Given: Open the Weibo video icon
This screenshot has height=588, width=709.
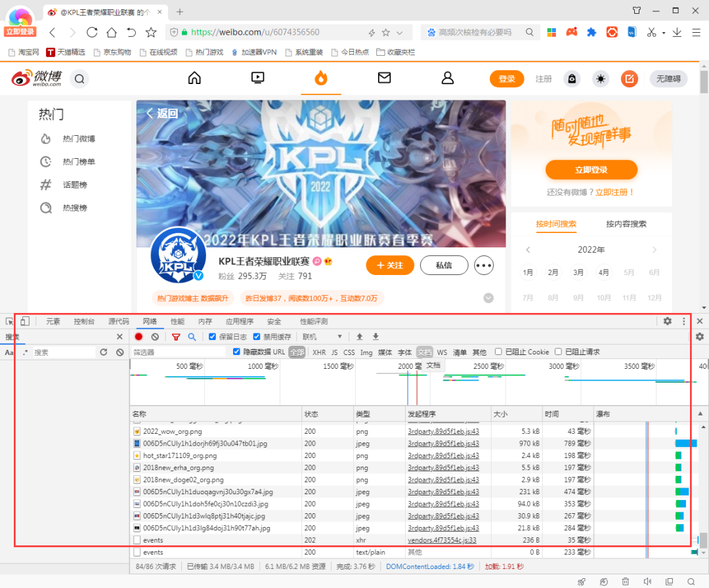Looking at the screenshot, I should click(258, 78).
